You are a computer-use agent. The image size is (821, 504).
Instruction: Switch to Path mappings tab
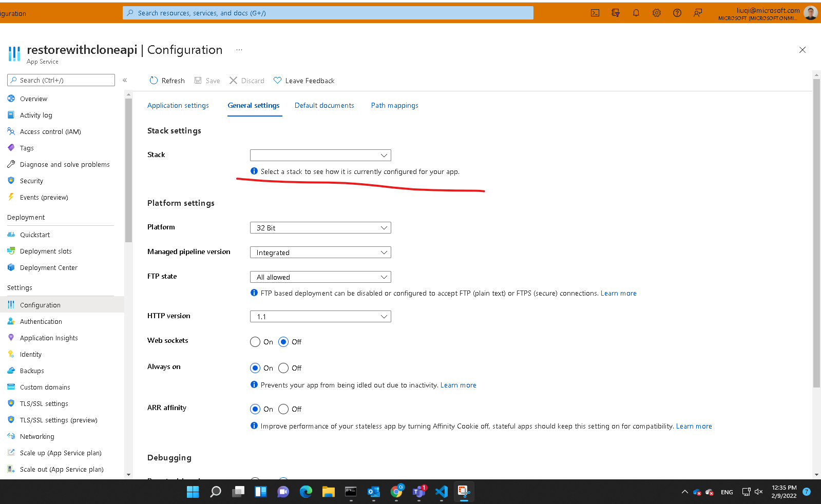tap(395, 105)
